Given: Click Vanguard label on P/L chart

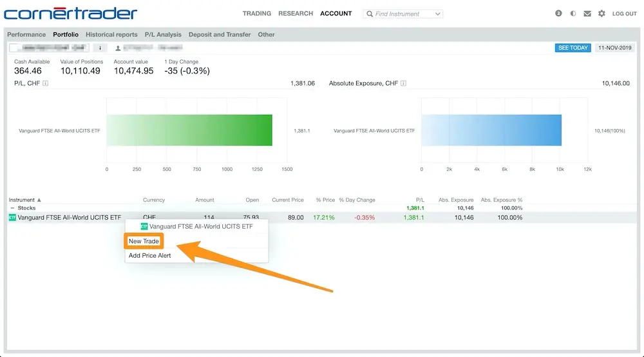Looking at the screenshot, I should (x=59, y=131).
